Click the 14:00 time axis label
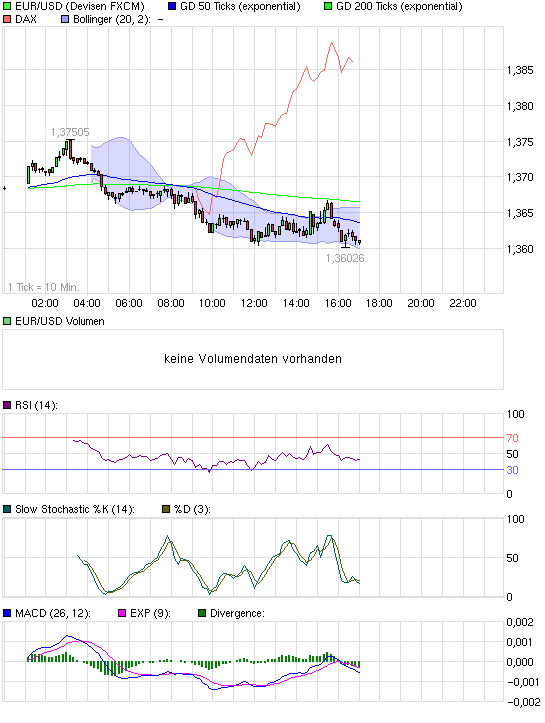 pos(296,303)
